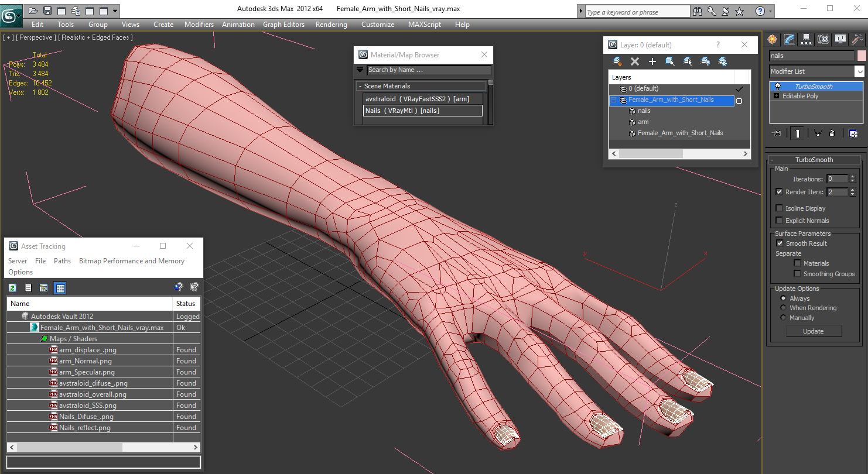
Task: Enable Explicit Normals checkbox
Action: coord(779,221)
